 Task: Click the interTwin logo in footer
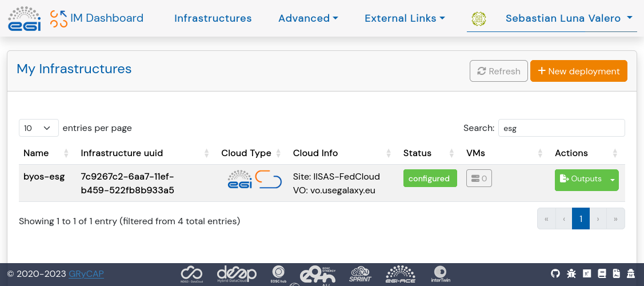click(x=439, y=274)
